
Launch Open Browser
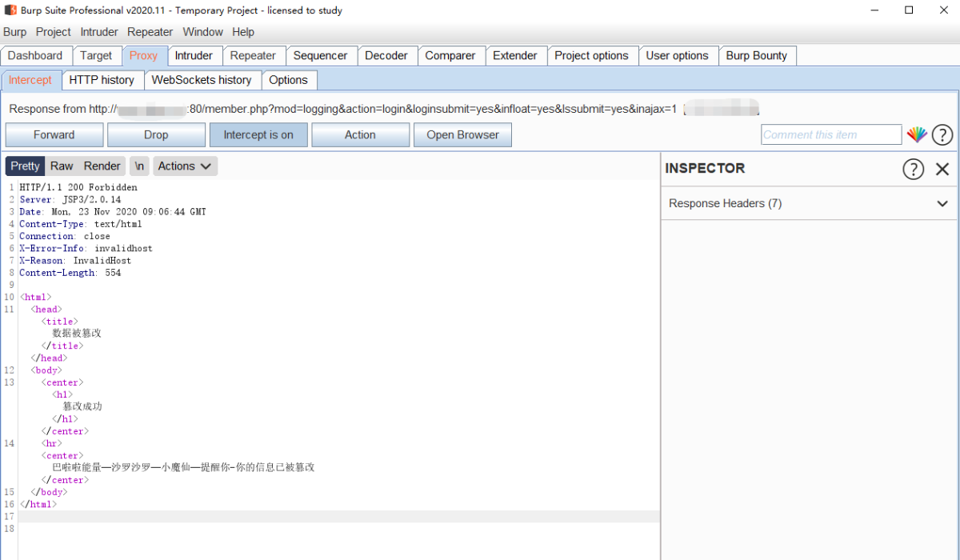[x=462, y=134]
